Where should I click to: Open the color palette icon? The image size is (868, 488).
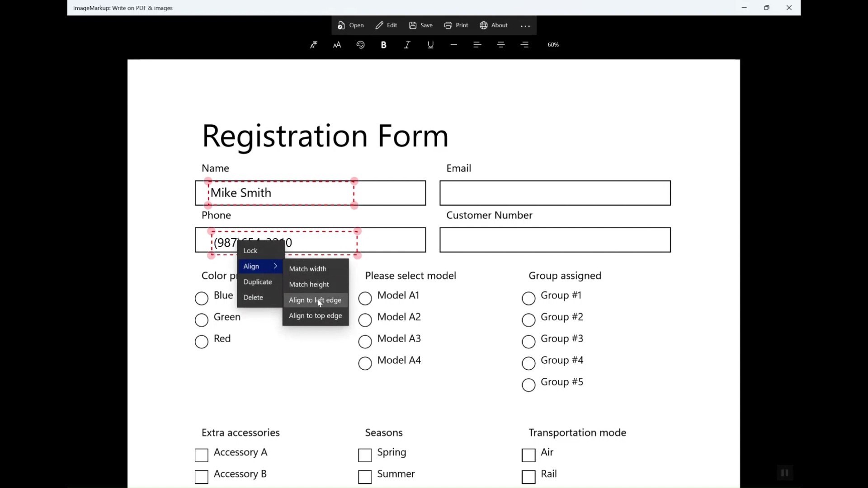pos(360,45)
